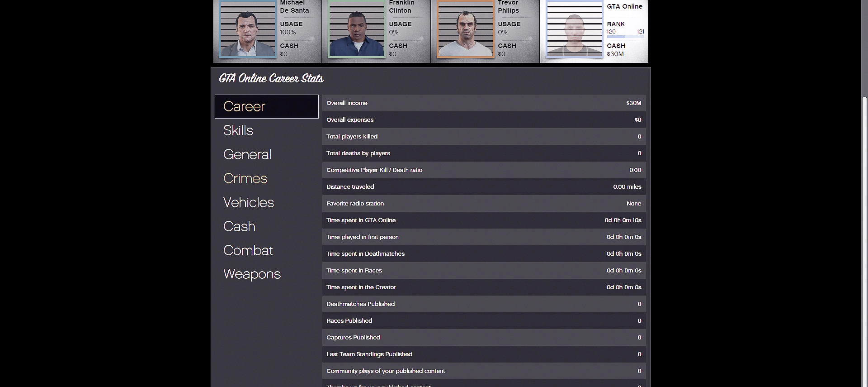Click the $30M Overall income value
Image resolution: width=868 pixels, height=387 pixels.
coord(634,103)
